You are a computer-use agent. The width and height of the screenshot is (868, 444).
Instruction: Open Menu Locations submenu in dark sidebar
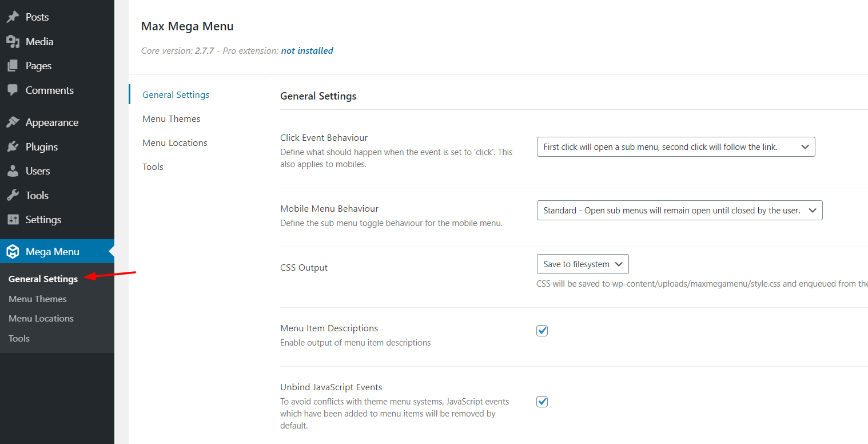pos(41,318)
